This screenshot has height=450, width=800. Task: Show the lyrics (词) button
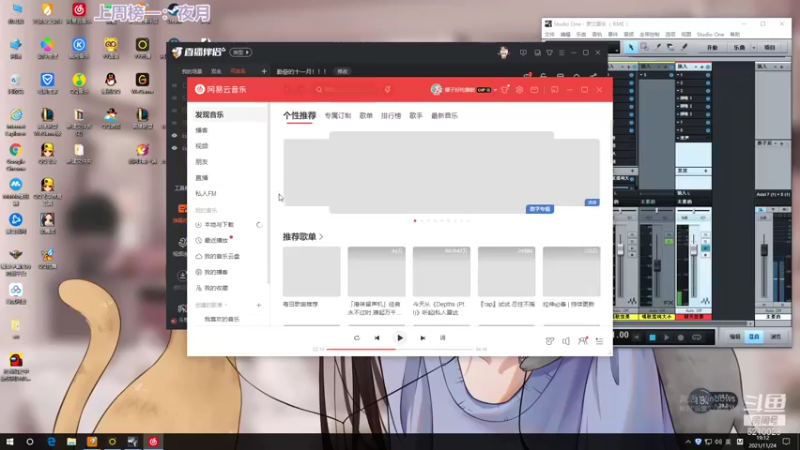tap(442, 338)
